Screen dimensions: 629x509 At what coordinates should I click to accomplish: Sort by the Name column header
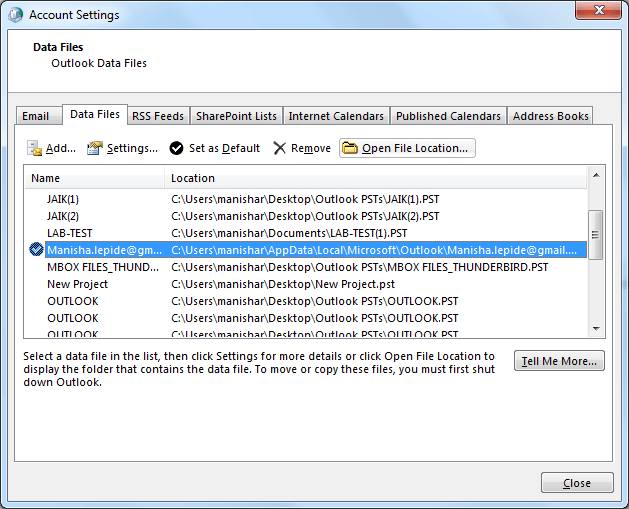95,178
